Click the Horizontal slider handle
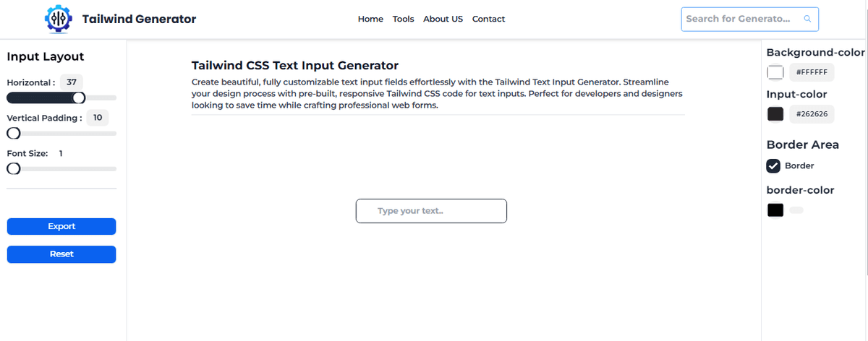868x341 pixels. 79,98
